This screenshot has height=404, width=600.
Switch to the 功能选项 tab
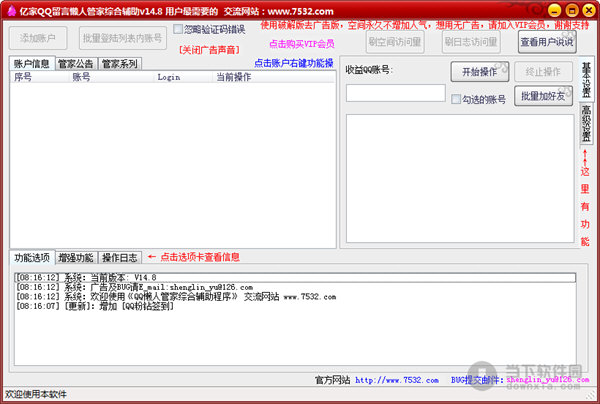click(32, 257)
